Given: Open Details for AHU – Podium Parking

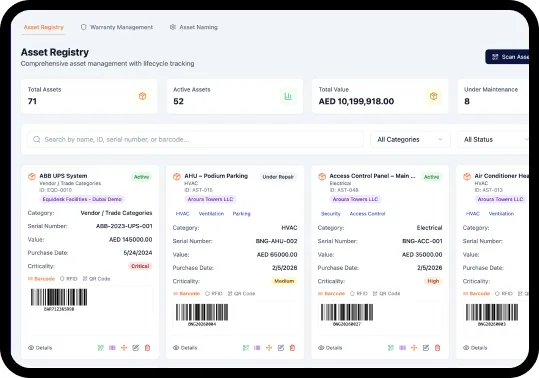Looking at the screenshot, I should pyautogui.click(x=185, y=348).
